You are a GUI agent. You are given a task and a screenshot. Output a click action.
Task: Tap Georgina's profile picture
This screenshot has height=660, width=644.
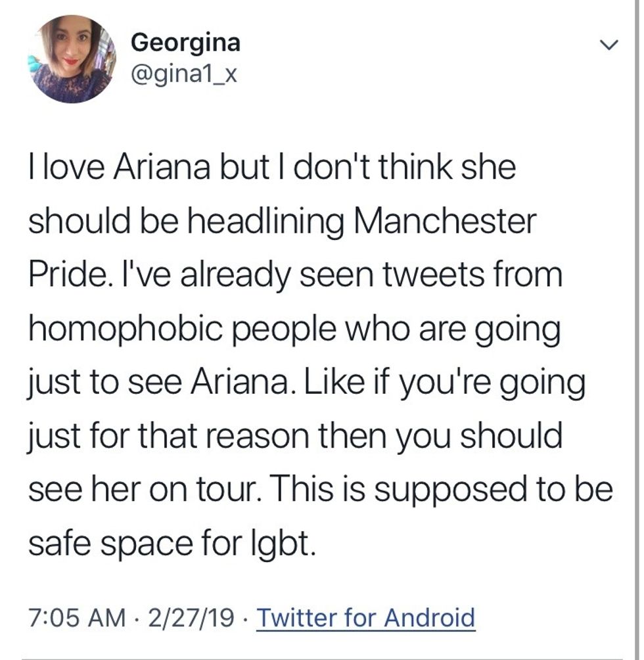(73, 59)
